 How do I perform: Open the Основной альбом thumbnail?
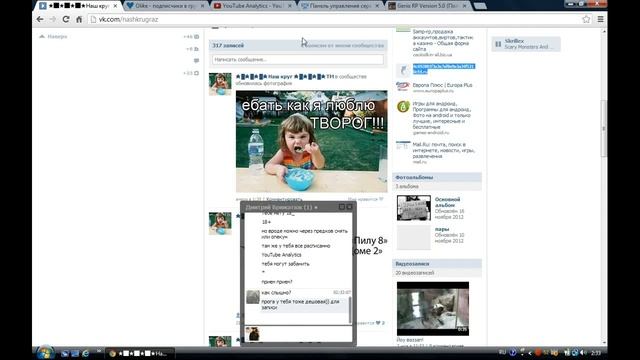tap(413, 208)
